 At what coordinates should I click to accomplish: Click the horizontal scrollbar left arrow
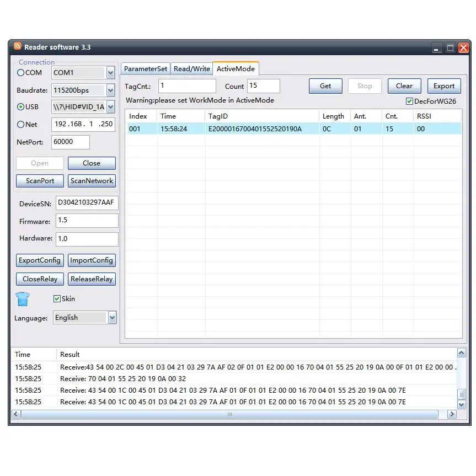(x=16, y=414)
